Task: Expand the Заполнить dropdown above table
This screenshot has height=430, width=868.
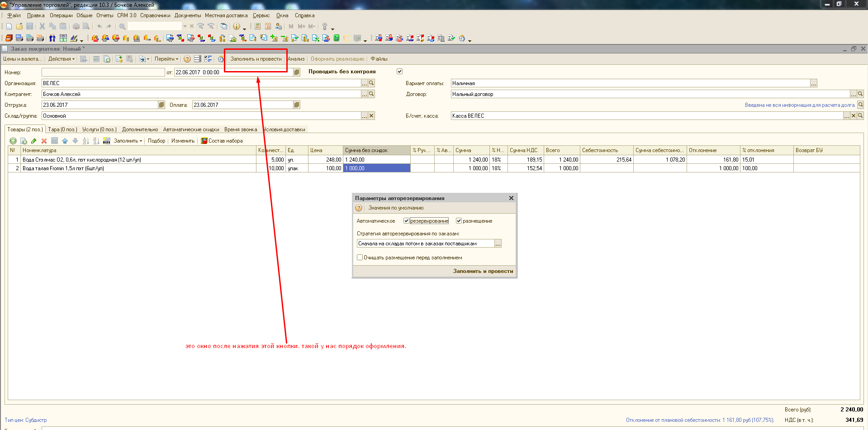Action: (128, 141)
